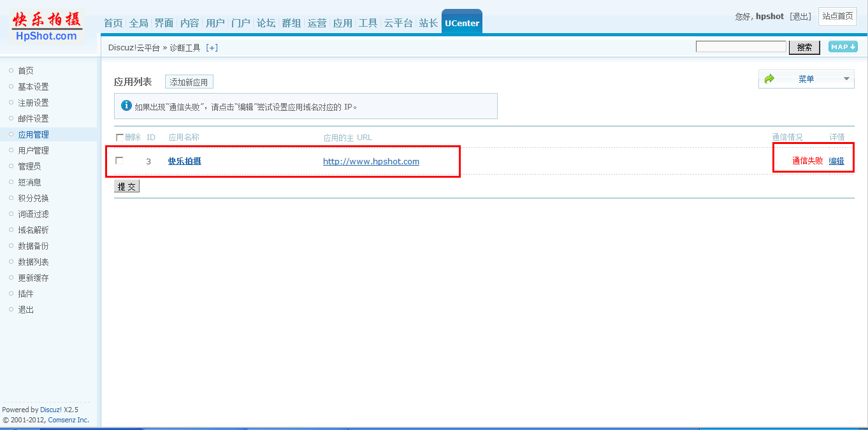Viewport: 868px width, 430px height.
Task: Open the 菜单 dropdown arrow
Action: click(x=847, y=79)
